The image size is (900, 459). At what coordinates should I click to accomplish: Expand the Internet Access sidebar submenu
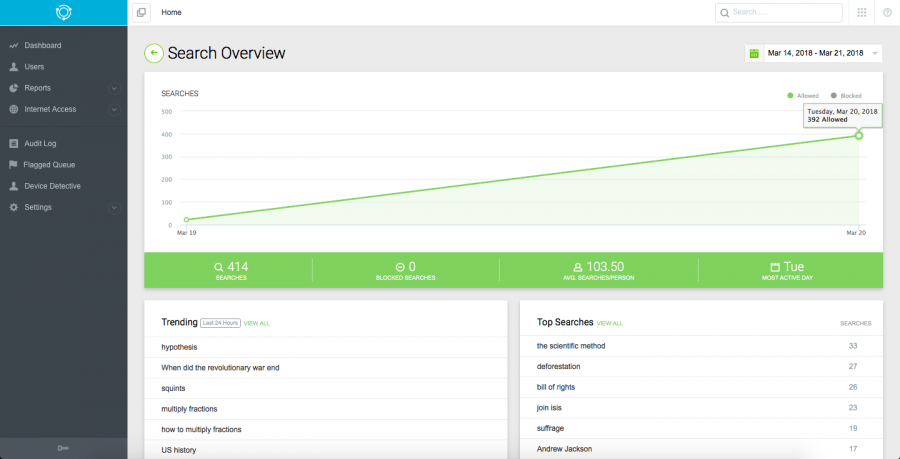114,109
